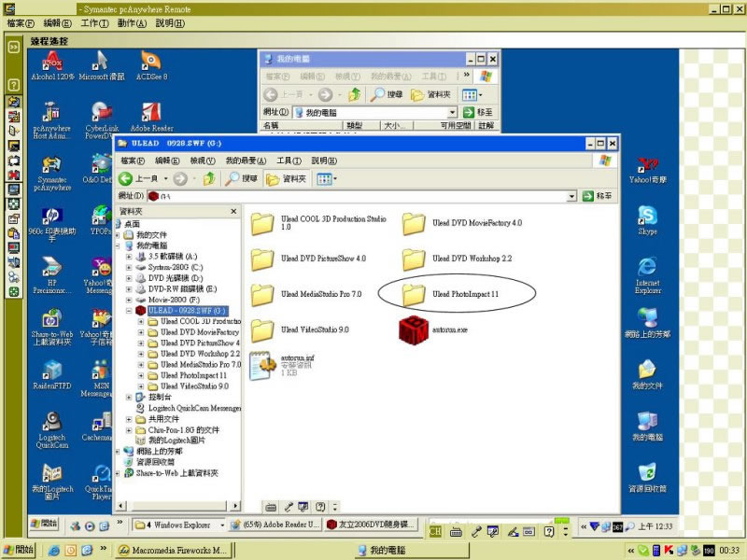
Task: Click the Skype desktop icon
Action: (x=647, y=221)
